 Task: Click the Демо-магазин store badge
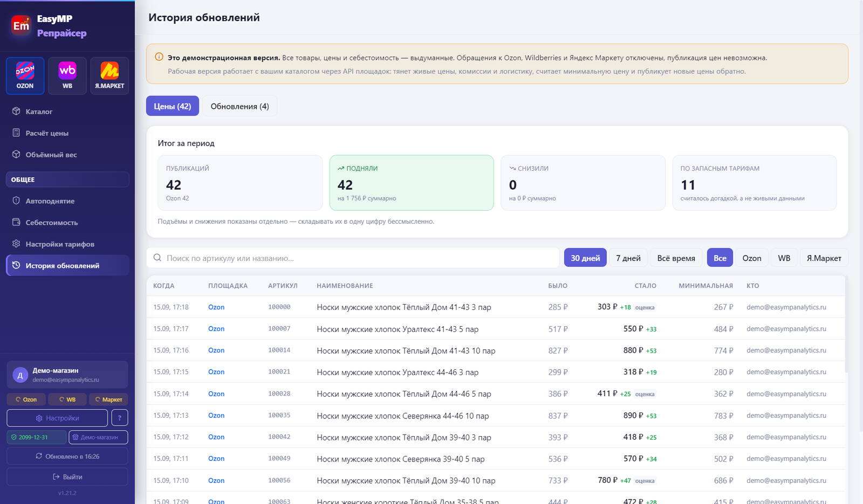98,437
